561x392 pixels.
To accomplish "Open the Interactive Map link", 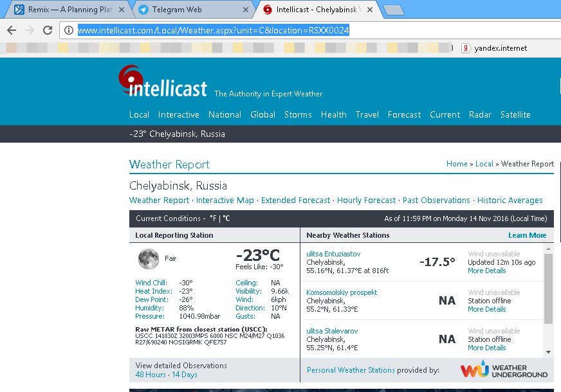I will [225, 200].
